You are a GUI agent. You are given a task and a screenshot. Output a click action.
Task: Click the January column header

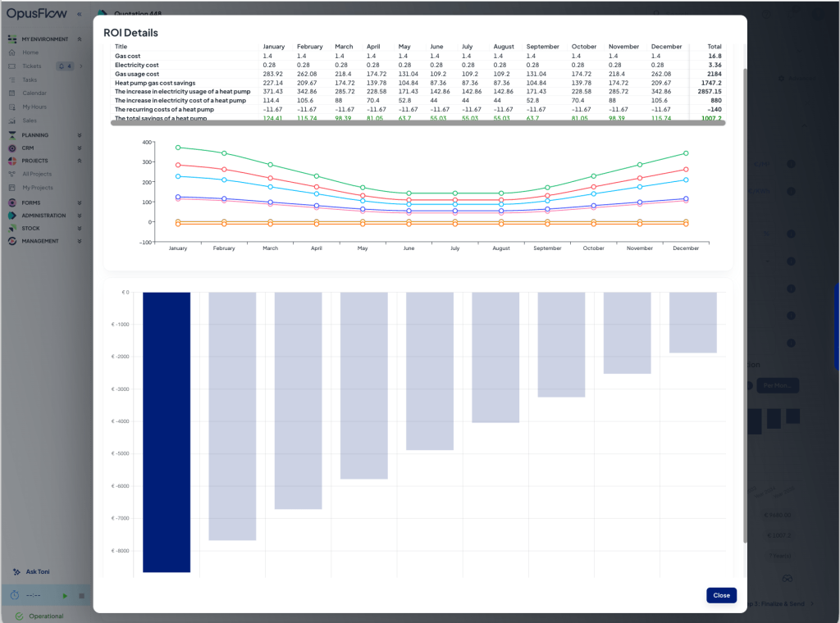[x=274, y=47]
